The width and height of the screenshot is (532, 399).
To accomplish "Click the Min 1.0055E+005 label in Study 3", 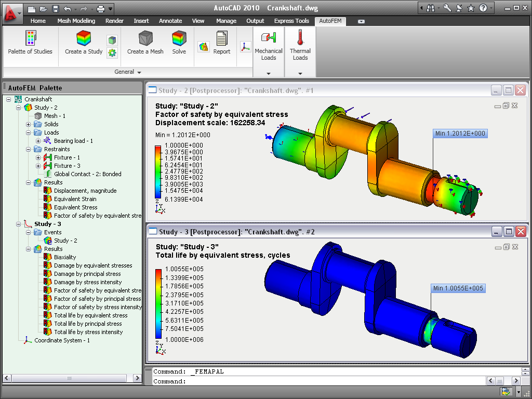I will [458, 288].
